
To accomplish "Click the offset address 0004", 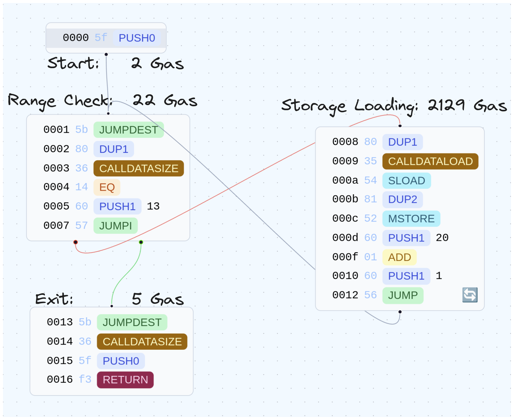I will pyautogui.click(x=56, y=187).
